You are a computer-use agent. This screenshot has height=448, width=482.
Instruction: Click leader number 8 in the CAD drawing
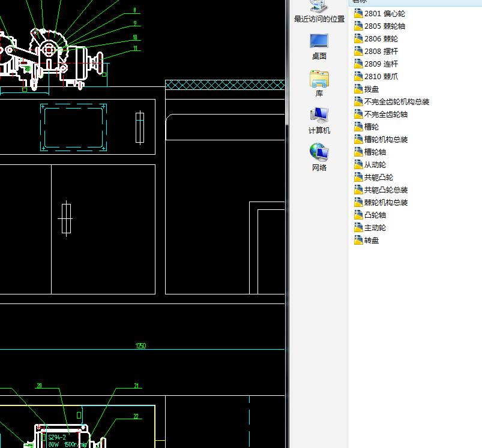coord(134,10)
